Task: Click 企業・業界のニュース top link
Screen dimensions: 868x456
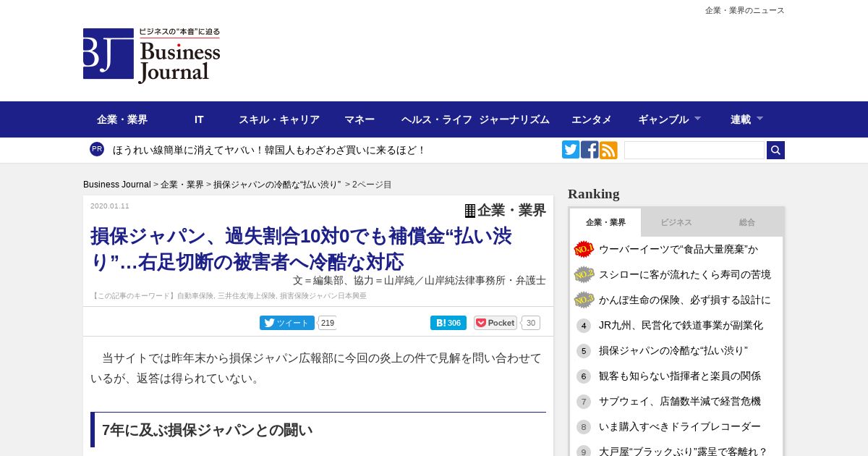Action: pos(745,10)
